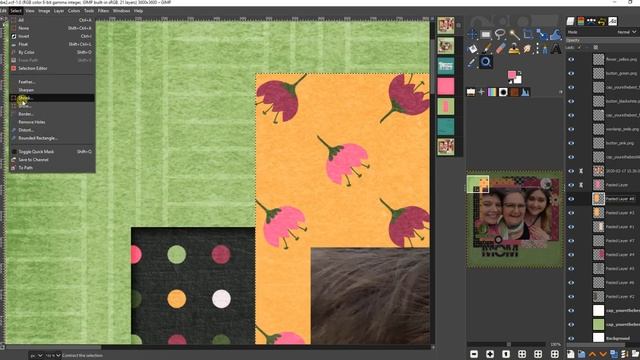The width and height of the screenshot is (640, 360).
Task: Hide the Pasted Layer #2 layer
Action: [571, 296]
